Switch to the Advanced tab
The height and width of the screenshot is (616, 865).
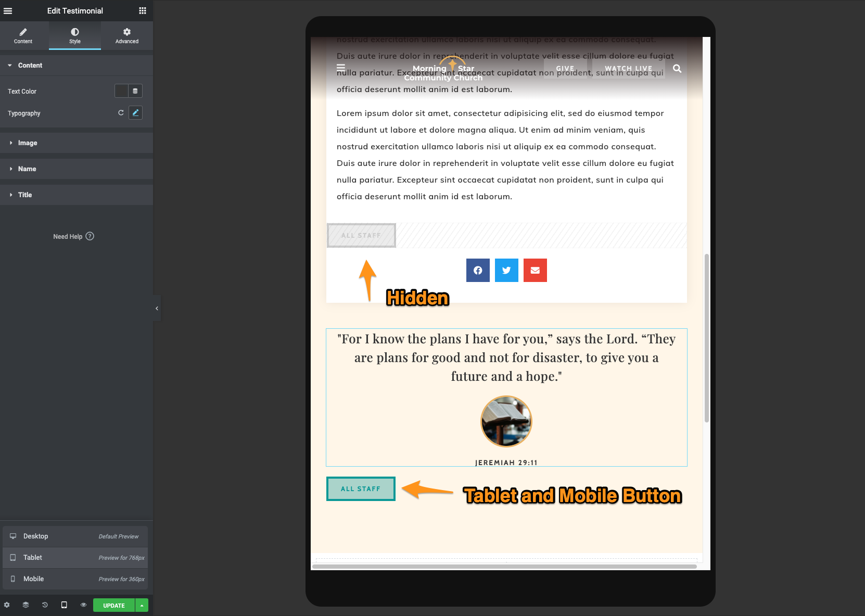[x=127, y=36]
